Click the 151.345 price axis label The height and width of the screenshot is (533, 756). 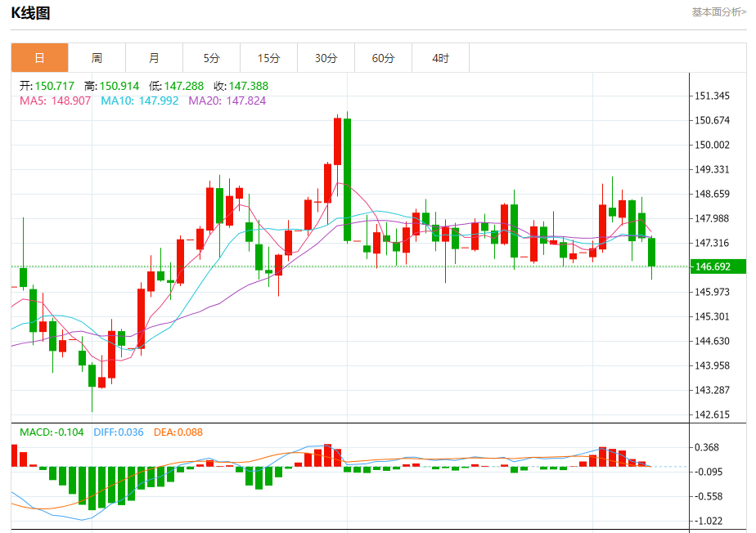[x=712, y=96]
